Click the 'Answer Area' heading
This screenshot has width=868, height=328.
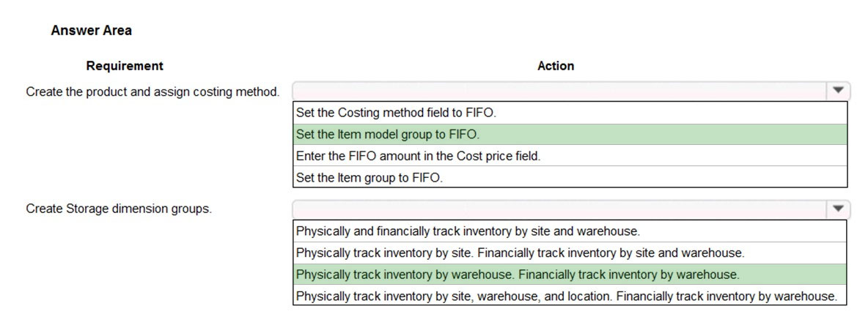(x=92, y=31)
